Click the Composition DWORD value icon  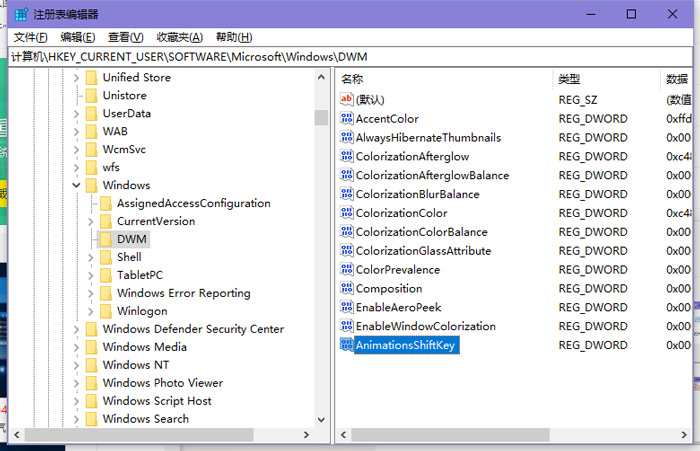pyautogui.click(x=347, y=289)
